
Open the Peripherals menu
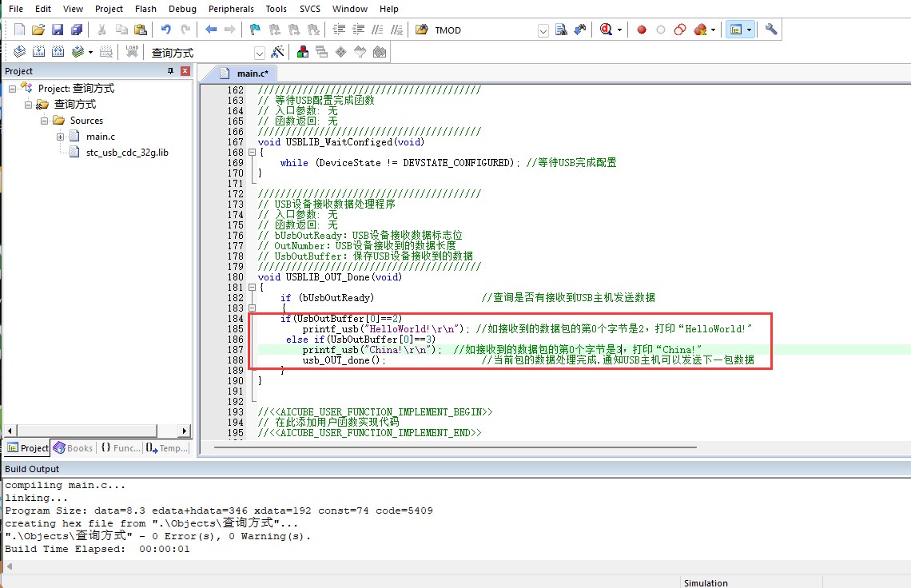pos(231,9)
